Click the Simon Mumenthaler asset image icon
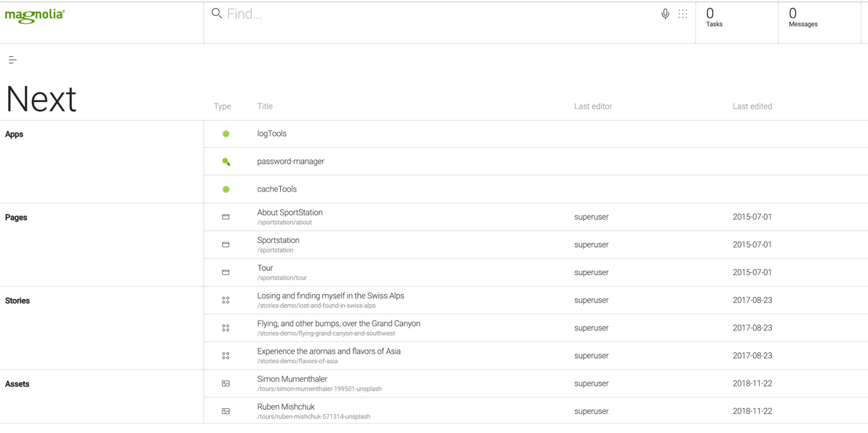Viewport: 868px width, 433px height. (x=226, y=384)
